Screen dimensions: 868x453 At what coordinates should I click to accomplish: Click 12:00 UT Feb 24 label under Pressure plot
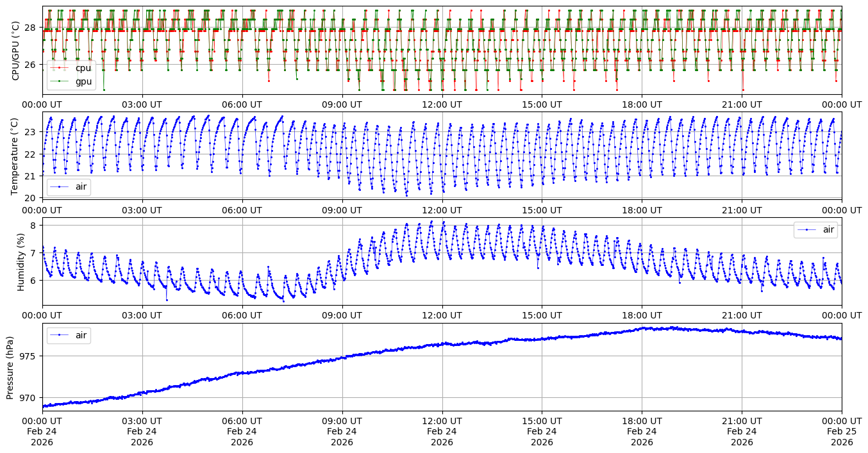(442, 431)
